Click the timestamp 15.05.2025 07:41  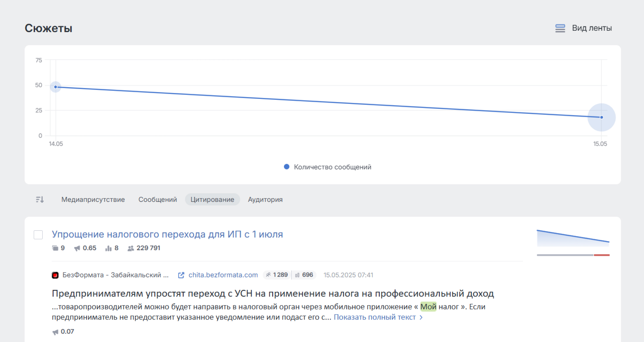348,275
